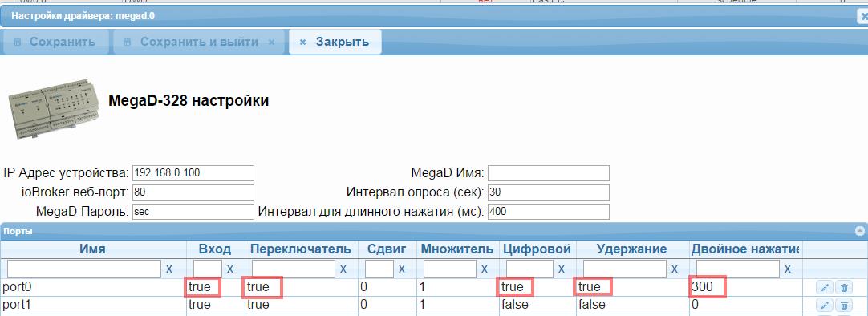Focus the Имя filter field

(x=84, y=269)
